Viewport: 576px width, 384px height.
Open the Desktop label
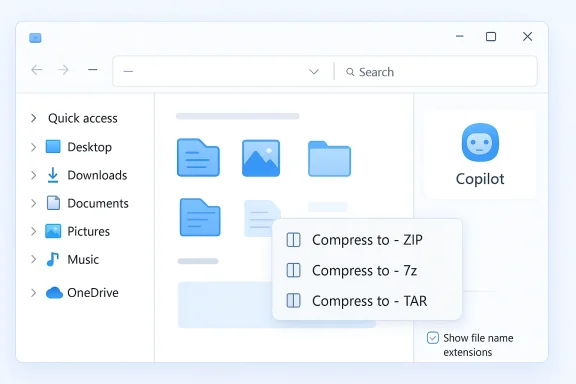(x=90, y=147)
